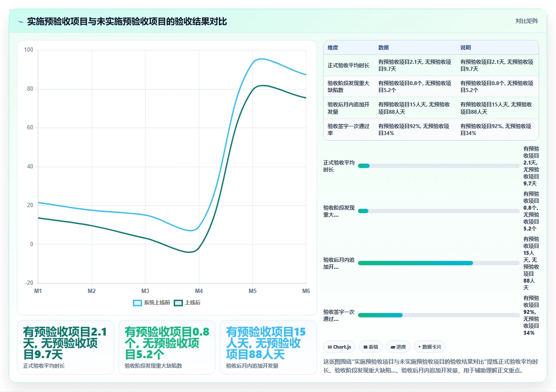Click the 表格 tag chip
The image size is (556, 392).
tap(371, 347)
